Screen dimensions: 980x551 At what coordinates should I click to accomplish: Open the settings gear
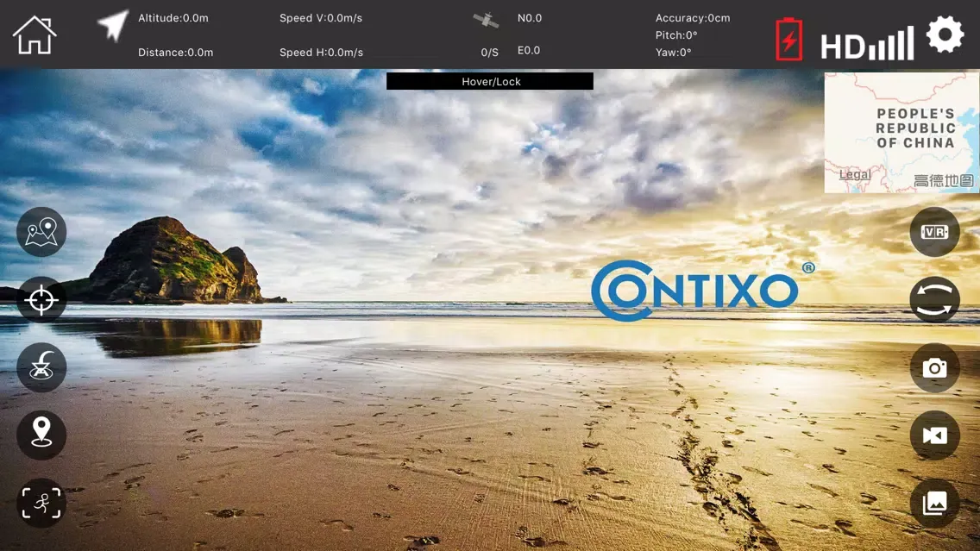945,34
